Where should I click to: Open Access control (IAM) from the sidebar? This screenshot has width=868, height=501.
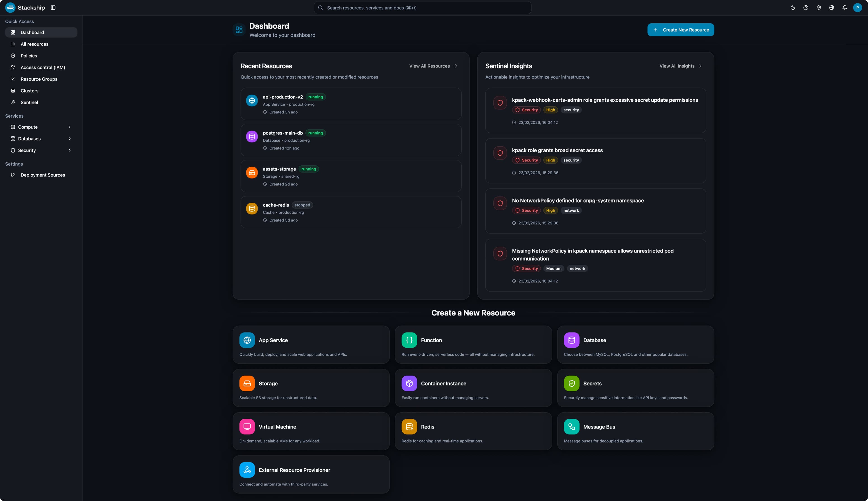[43, 67]
